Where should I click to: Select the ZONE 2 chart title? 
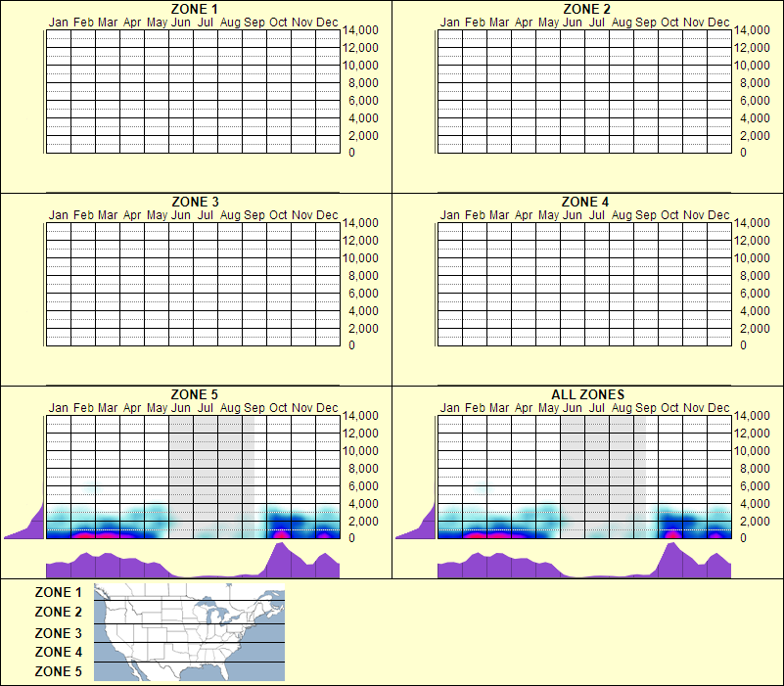586,10
